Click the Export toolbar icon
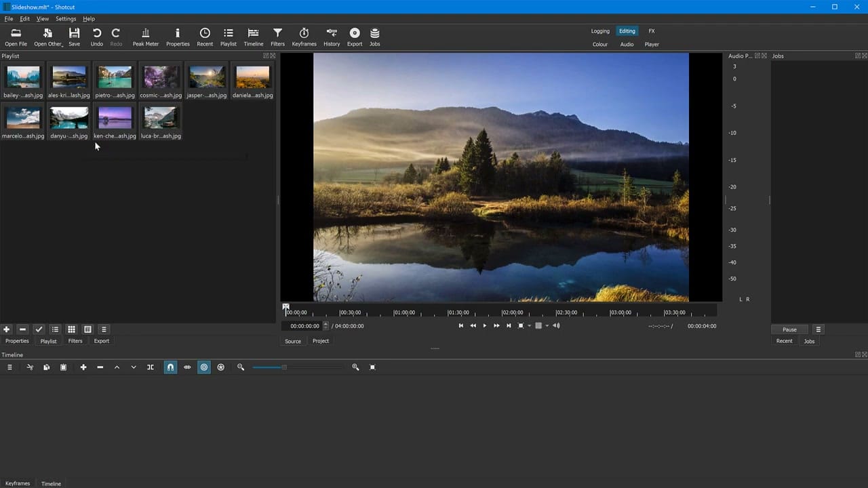Viewport: 868px width, 488px height. (355, 37)
